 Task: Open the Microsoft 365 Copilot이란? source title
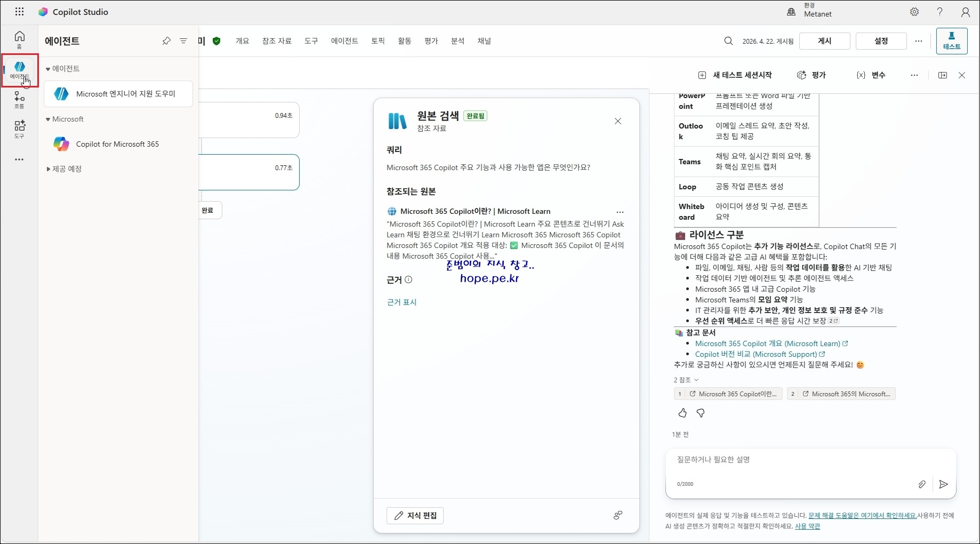(475, 211)
